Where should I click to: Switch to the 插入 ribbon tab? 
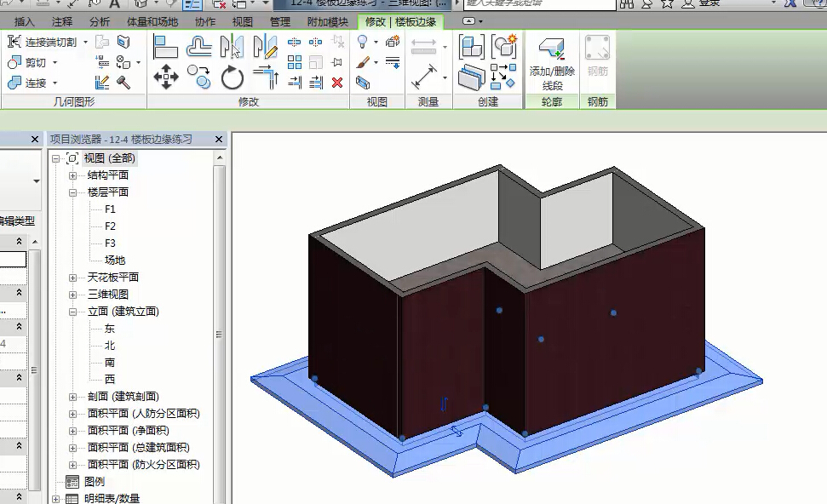pos(25,21)
